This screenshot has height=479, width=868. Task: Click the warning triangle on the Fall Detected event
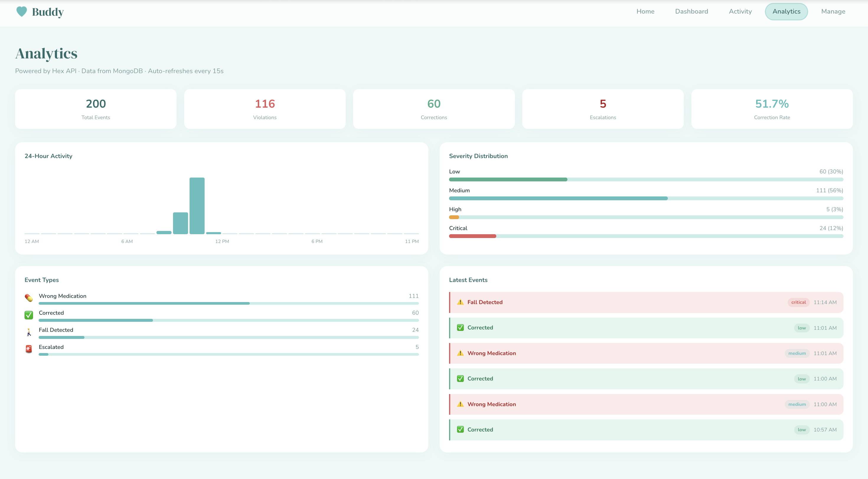pos(460,302)
